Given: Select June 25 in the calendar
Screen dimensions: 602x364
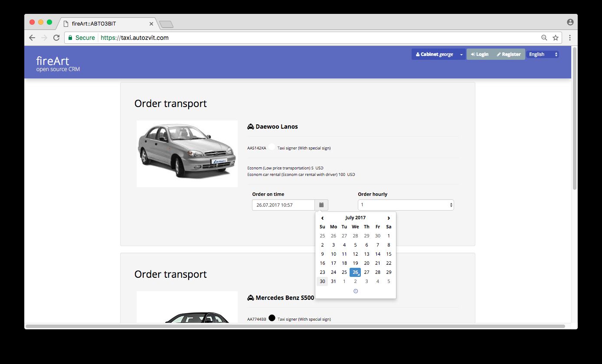Looking at the screenshot, I should (322, 236).
